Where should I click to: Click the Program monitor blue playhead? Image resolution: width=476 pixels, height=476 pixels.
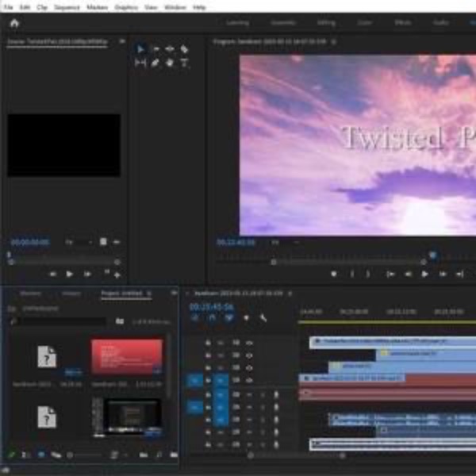433,255
